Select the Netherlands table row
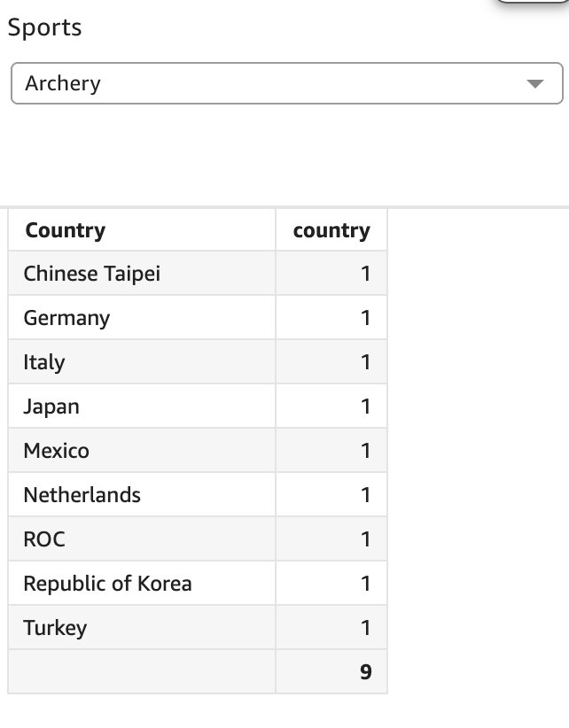 coord(82,495)
